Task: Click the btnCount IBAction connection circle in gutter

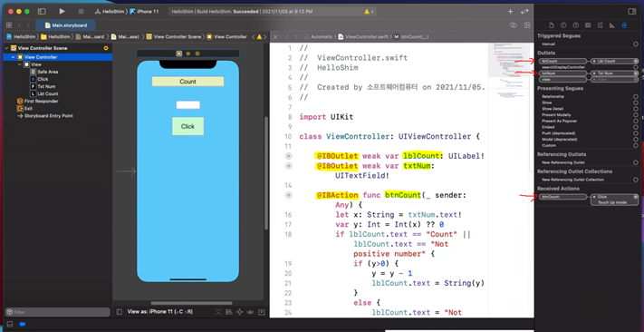Action: [x=288, y=195]
